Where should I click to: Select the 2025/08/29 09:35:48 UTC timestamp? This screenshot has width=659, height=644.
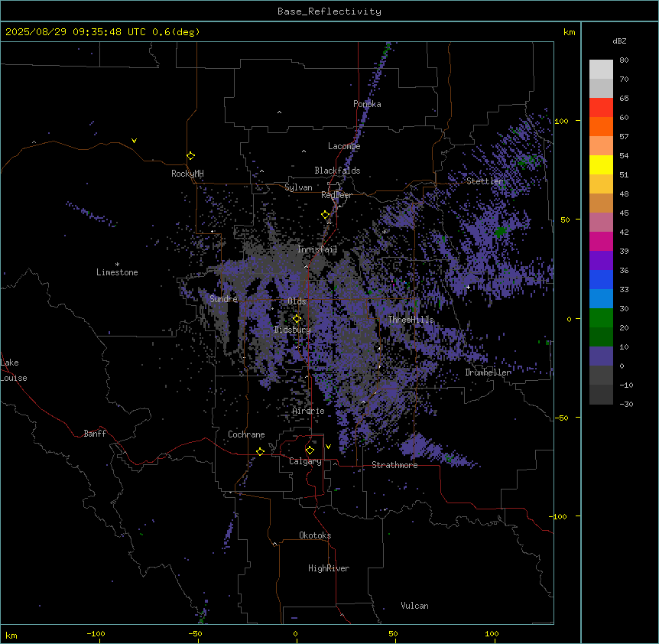[75, 32]
